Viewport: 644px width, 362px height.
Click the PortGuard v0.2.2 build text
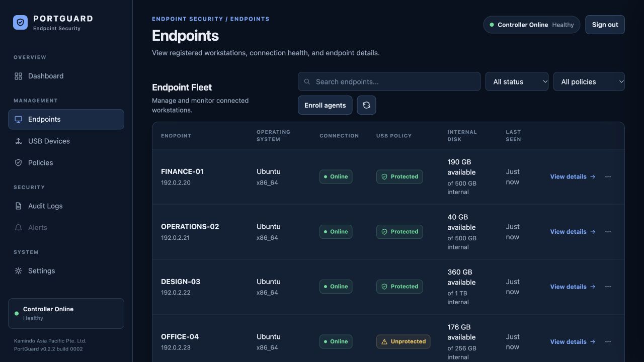[48, 349]
